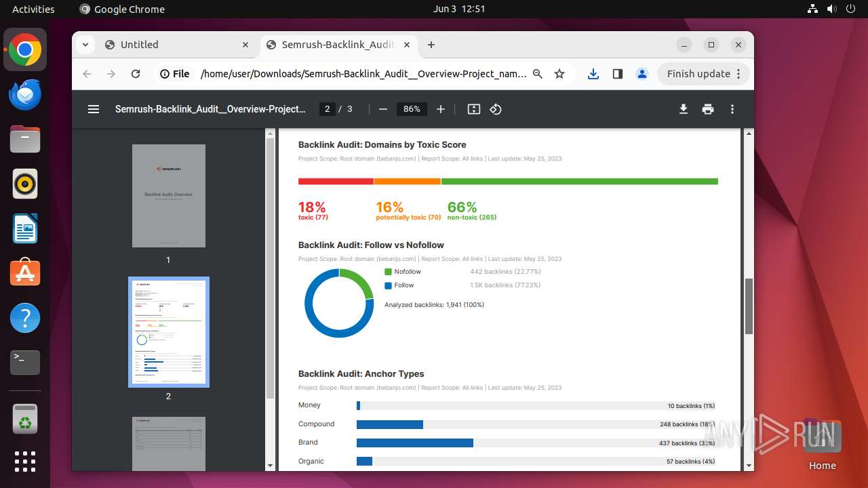Screen dimensions: 868x488
Task: Rotate the PDF counterclockwise
Action: coord(496,109)
